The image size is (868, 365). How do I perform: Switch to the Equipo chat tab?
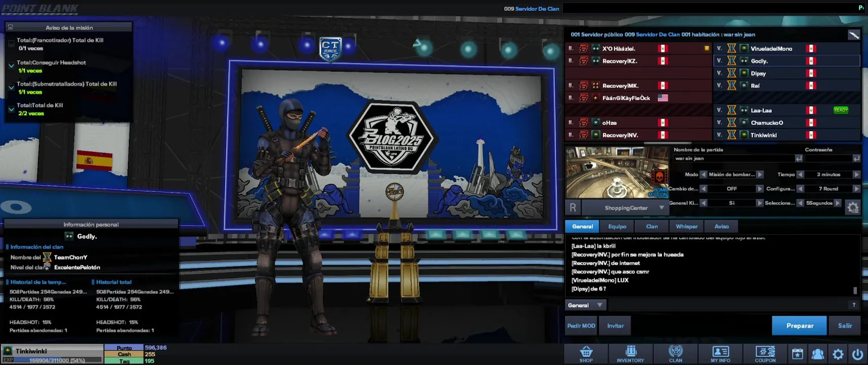(617, 227)
